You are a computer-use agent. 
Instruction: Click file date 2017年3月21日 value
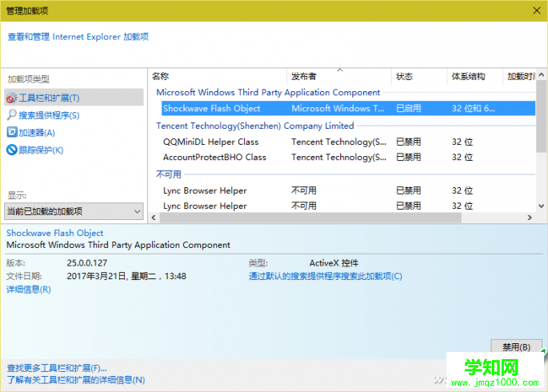tap(126, 276)
